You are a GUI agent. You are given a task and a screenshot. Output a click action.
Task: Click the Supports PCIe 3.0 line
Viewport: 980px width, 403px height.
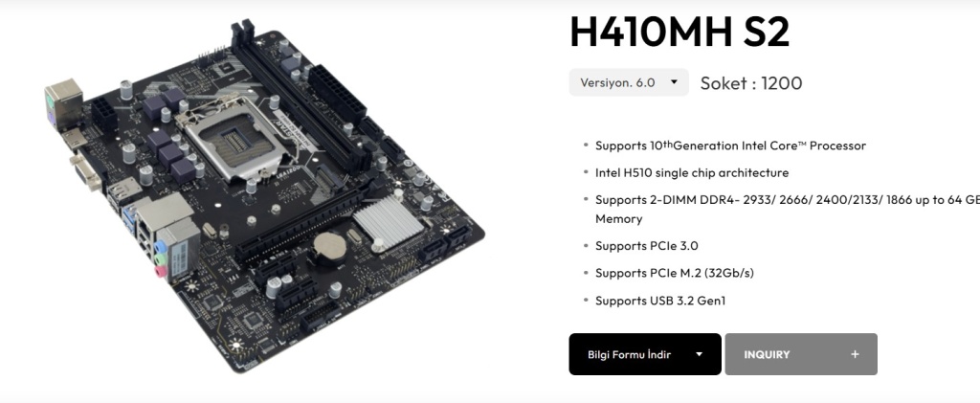pos(646,246)
